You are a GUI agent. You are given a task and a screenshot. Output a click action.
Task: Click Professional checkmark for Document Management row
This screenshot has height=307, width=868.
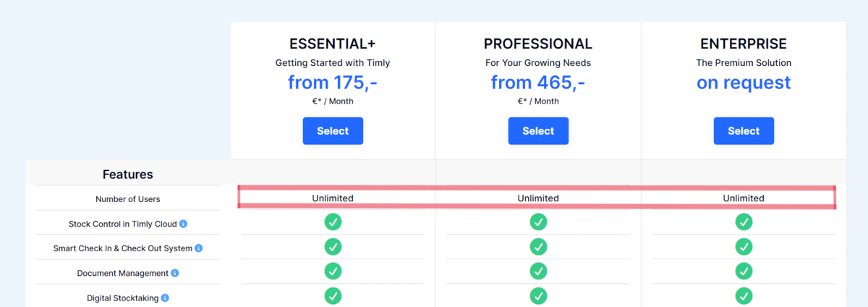(x=538, y=272)
